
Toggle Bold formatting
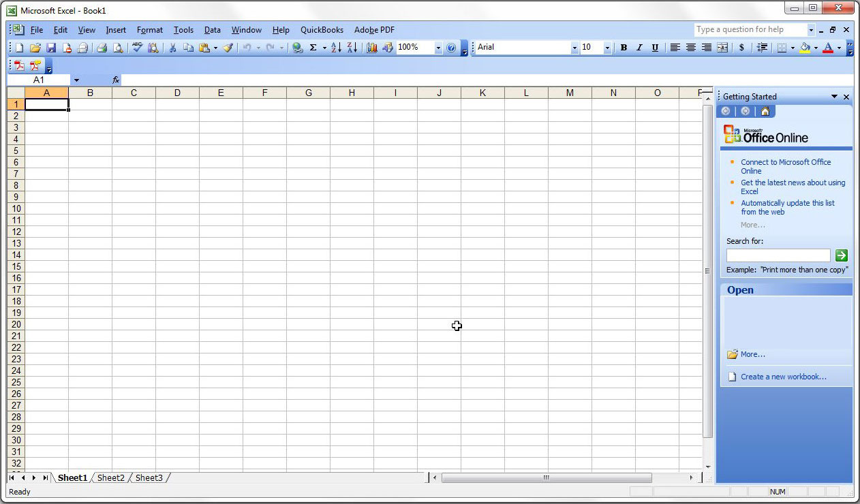623,48
